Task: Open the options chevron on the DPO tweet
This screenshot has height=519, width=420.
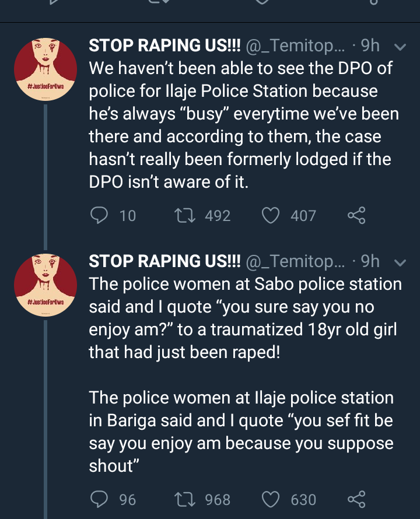Action: tap(400, 46)
